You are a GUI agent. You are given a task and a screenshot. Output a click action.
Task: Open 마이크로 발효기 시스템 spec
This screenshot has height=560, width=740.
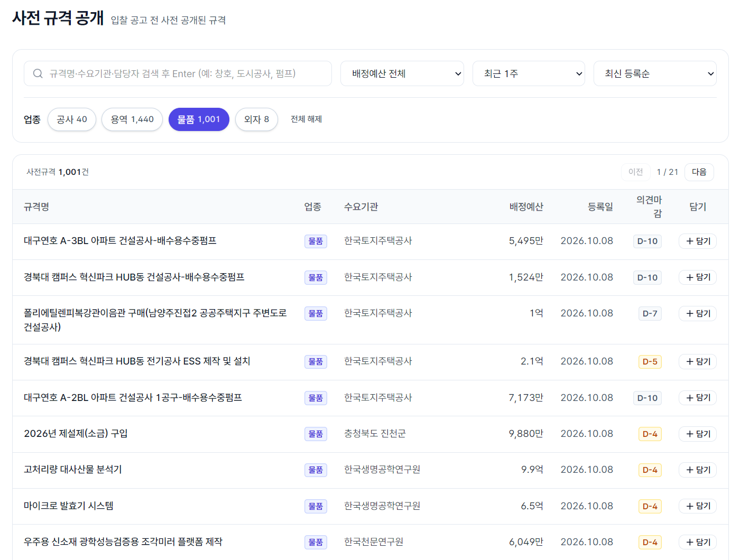[x=69, y=506]
